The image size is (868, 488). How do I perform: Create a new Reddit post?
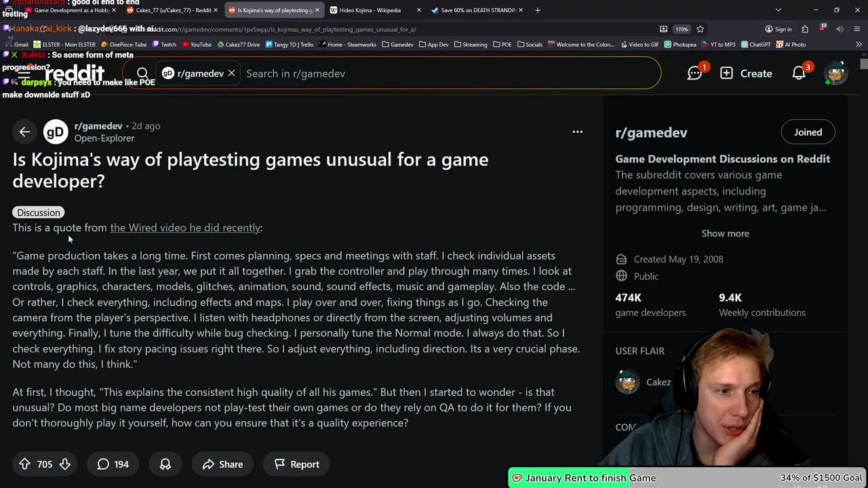[746, 73]
